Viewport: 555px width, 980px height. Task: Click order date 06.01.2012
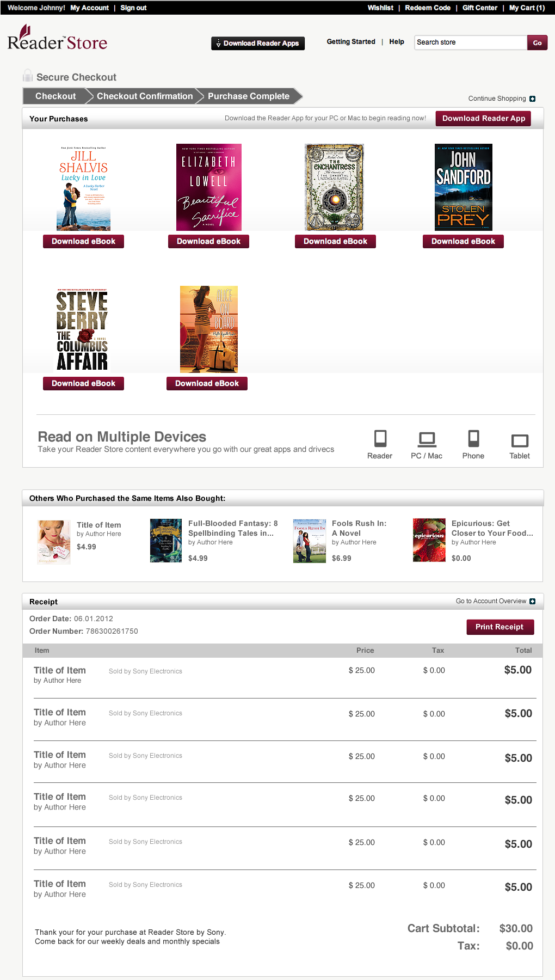point(94,618)
